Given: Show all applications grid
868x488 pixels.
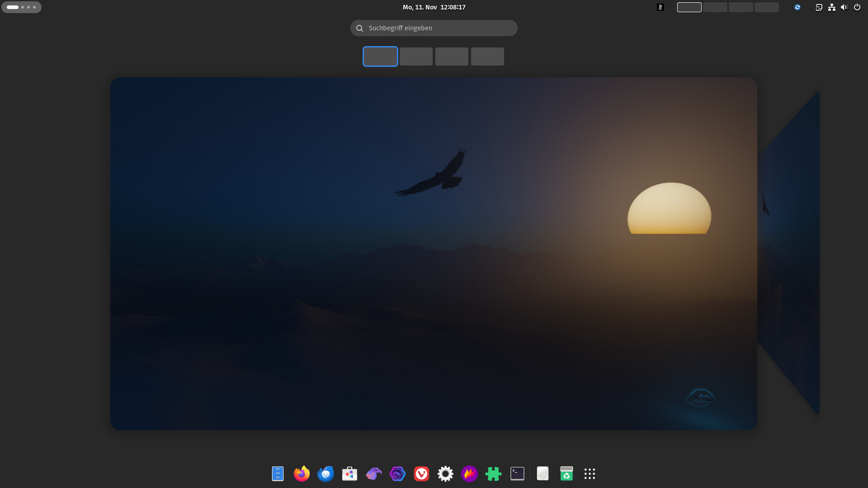Looking at the screenshot, I should coord(590,474).
